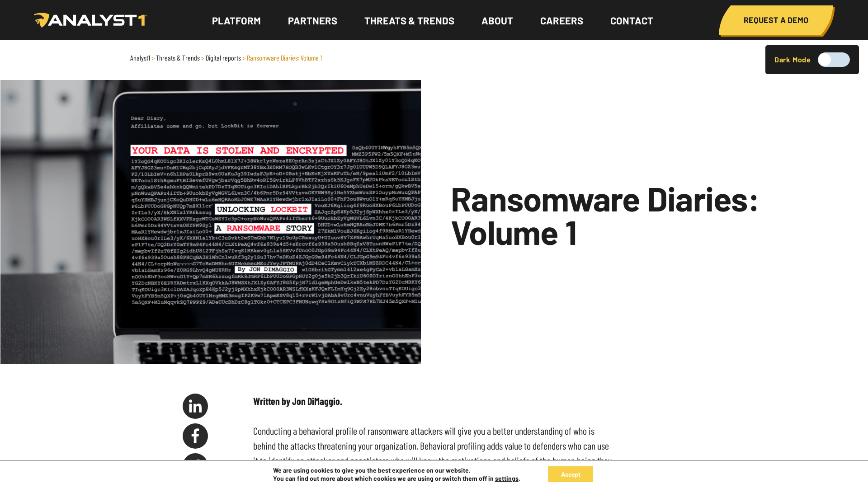Click the CAREERS menu item
Image resolution: width=868 pixels, height=488 pixels.
point(561,20)
